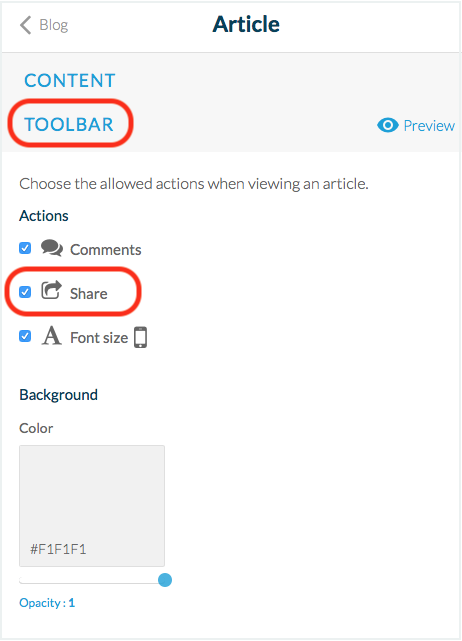Uncheck the Comments checkbox
Screen dimensions: 462x641
pyautogui.click(x=25, y=248)
